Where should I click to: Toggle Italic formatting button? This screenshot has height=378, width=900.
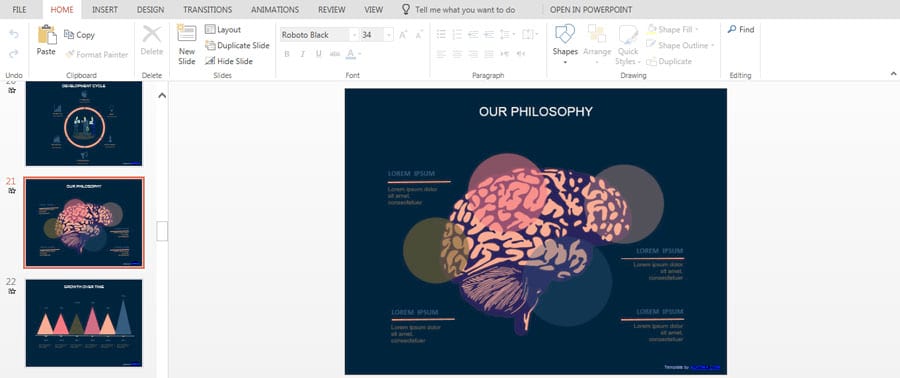coord(302,54)
